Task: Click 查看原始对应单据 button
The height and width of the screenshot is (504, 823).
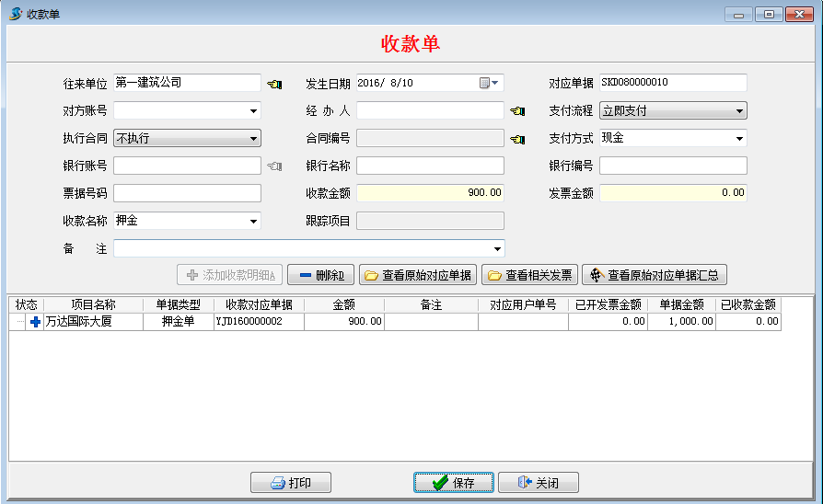Action: pyautogui.click(x=418, y=275)
